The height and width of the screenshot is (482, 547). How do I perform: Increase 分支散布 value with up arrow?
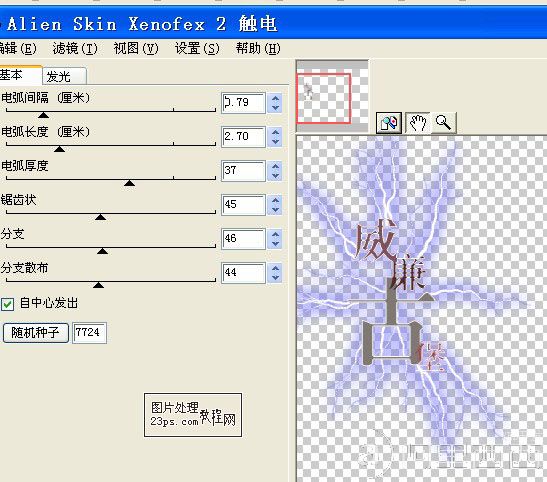(x=275, y=268)
